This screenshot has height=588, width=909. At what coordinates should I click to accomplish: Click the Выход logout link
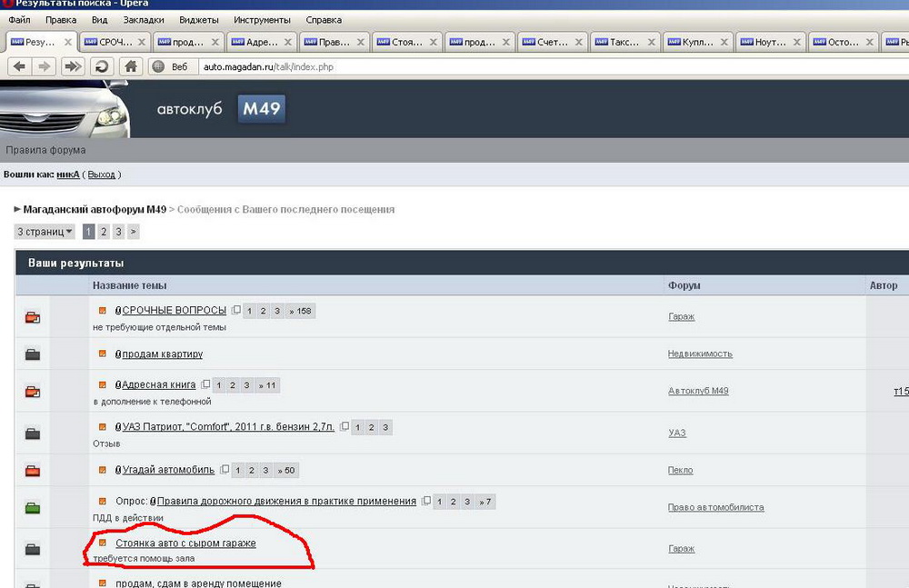(x=101, y=174)
